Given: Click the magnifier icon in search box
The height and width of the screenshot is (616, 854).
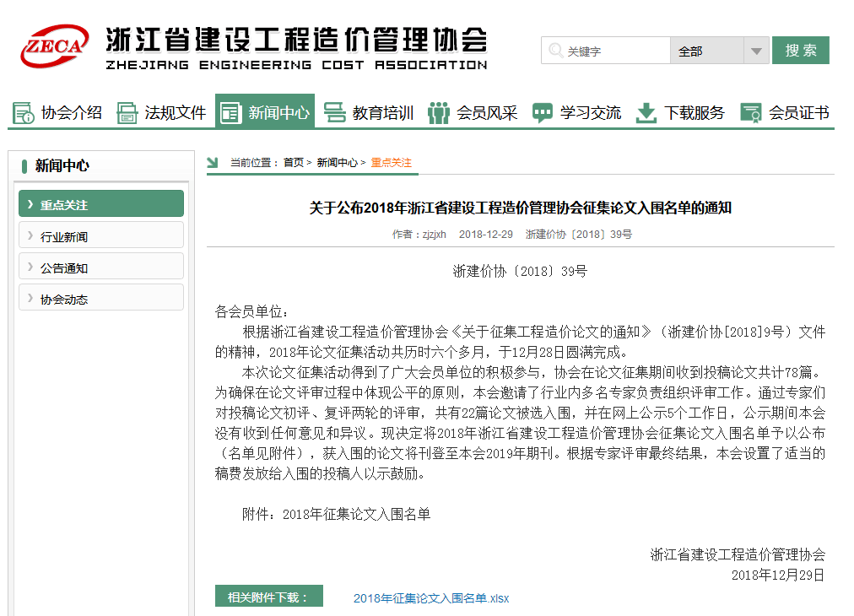Looking at the screenshot, I should point(555,51).
